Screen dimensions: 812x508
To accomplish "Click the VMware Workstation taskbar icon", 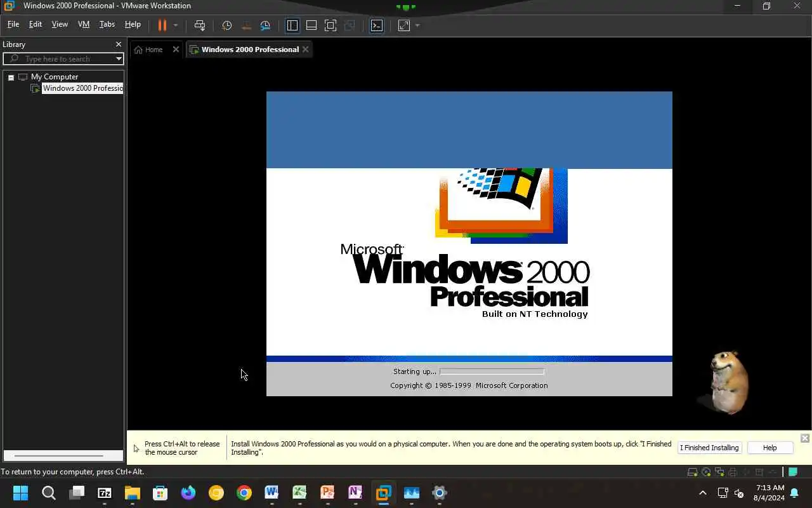I will tap(383, 493).
